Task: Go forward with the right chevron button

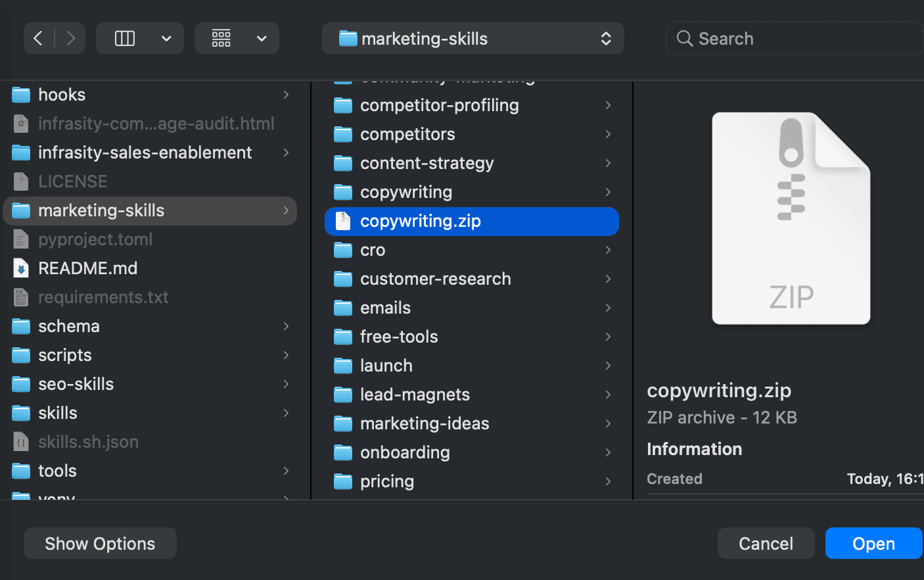Action: pyautogui.click(x=70, y=38)
